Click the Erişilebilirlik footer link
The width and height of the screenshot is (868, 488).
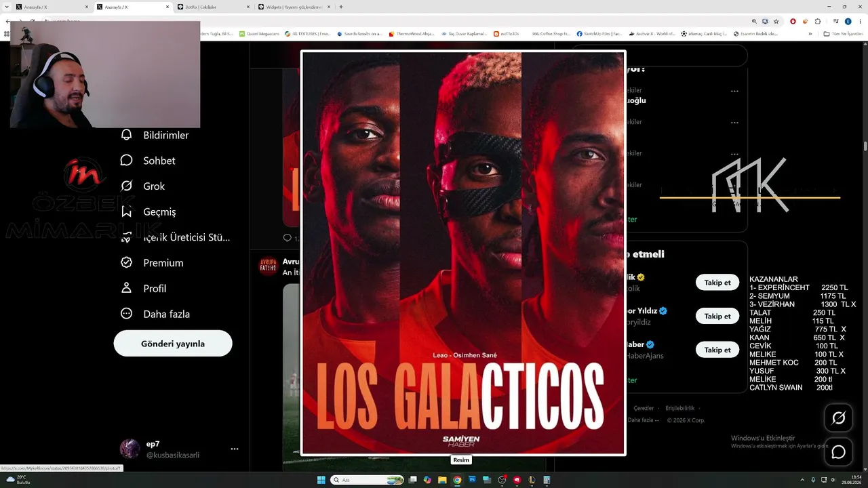[x=679, y=408]
